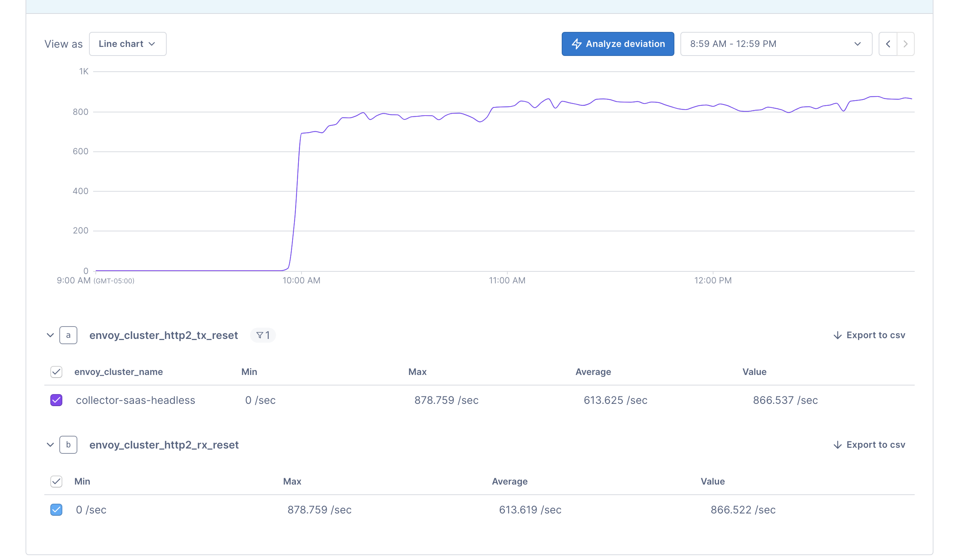Click the lightning icon in Analyze deviation
The height and width of the screenshot is (560, 959).
tap(577, 44)
